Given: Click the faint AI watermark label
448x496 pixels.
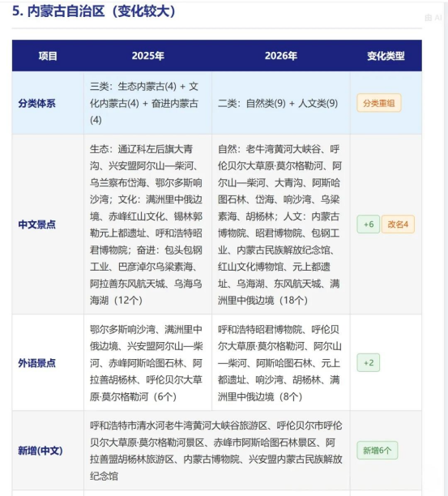Looking at the screenshot, I should [433, 17].
